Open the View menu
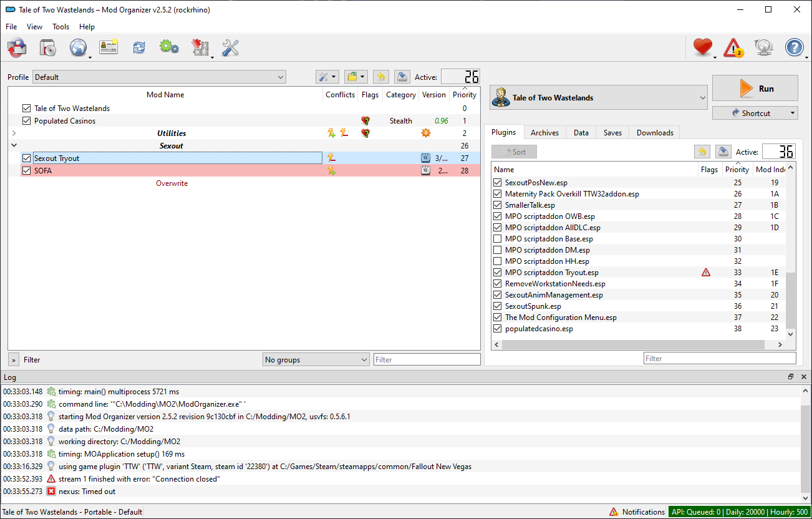The image size is (812, 519). pyautogui.click(x=35, y=27)
